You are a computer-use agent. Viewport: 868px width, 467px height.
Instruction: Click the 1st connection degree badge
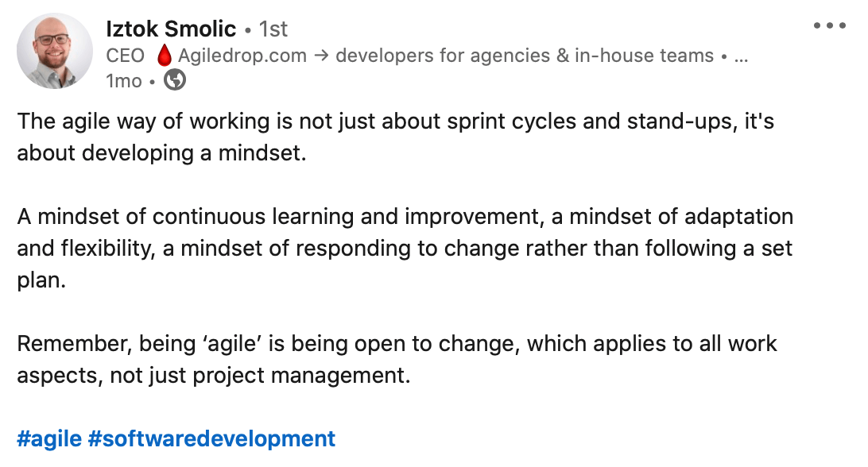(273, 29)
